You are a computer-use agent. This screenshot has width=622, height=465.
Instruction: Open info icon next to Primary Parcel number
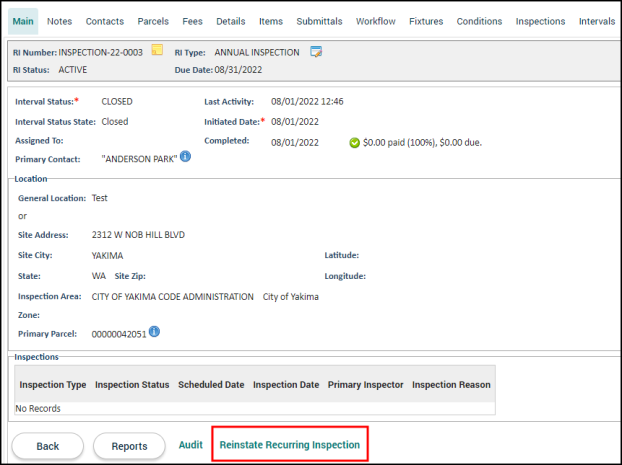(x=154, y=331)
